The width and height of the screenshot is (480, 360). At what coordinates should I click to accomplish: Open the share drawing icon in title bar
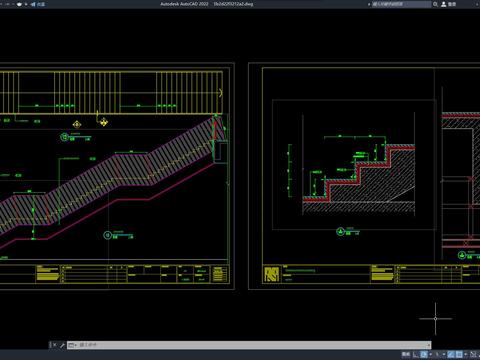tap(33, 4)
